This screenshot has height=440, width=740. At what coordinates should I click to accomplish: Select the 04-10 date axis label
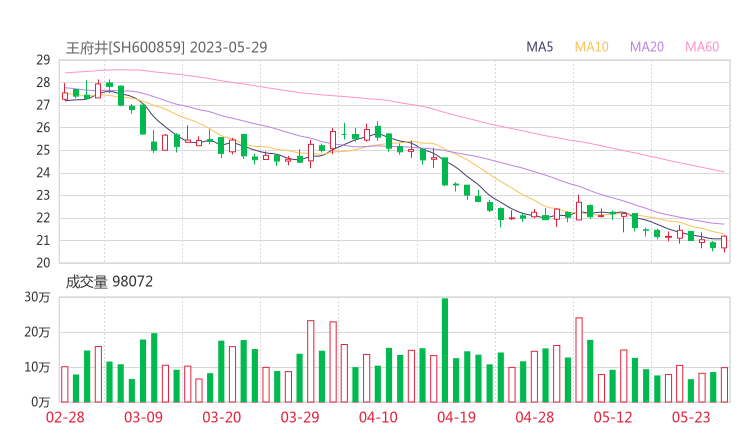point(378,418)
